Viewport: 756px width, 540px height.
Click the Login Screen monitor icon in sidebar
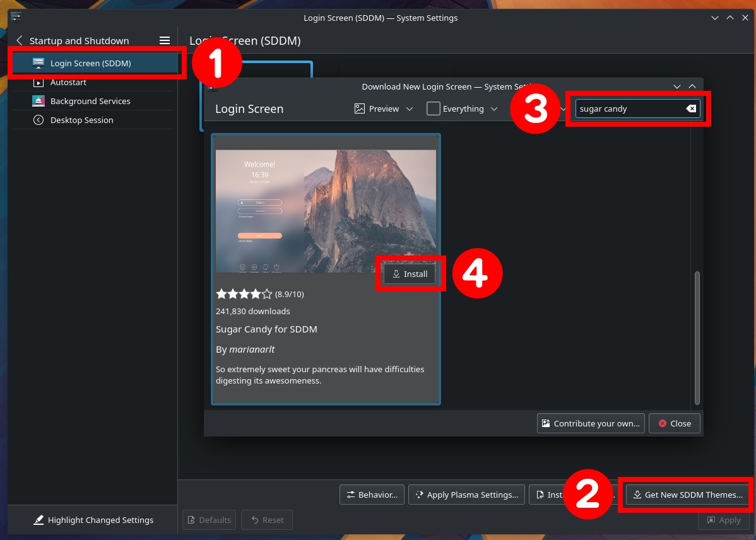pos(38,63)
